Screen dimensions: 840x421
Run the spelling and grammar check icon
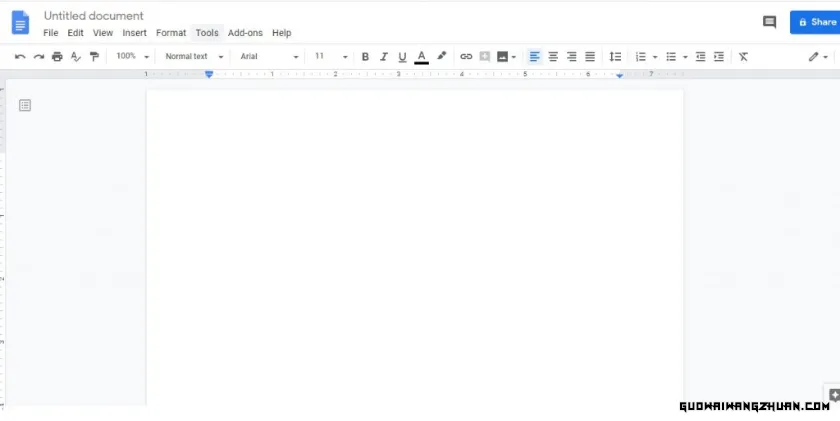point(76,57)
